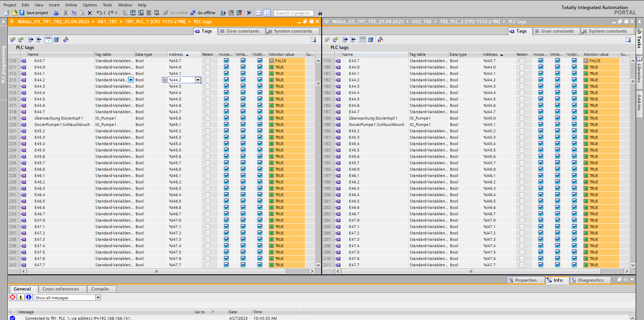
Task: Split editor space vertically icon
Action: pos(266,13)
